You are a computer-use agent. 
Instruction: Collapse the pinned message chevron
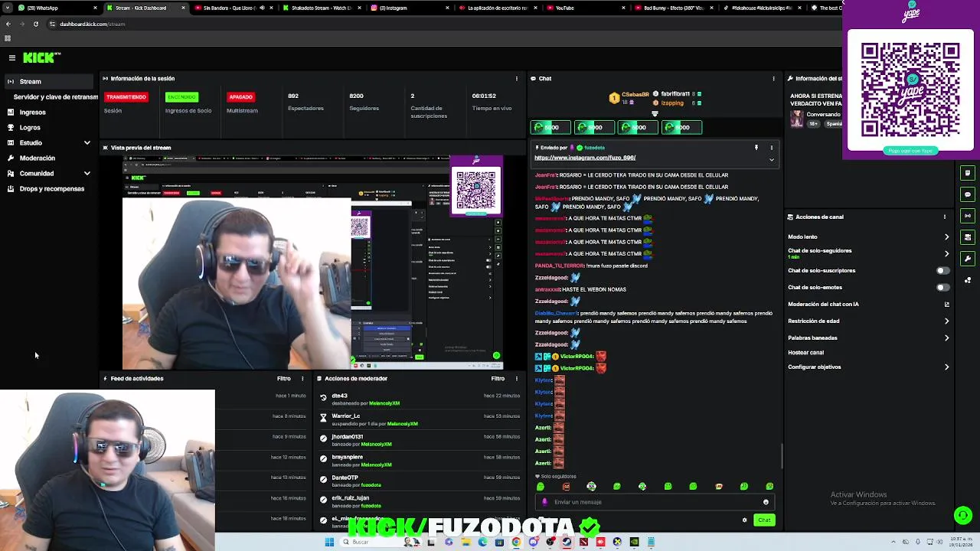(771, 159)
